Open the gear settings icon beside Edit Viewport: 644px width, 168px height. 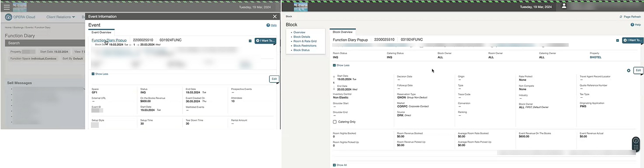pos(629,71)
